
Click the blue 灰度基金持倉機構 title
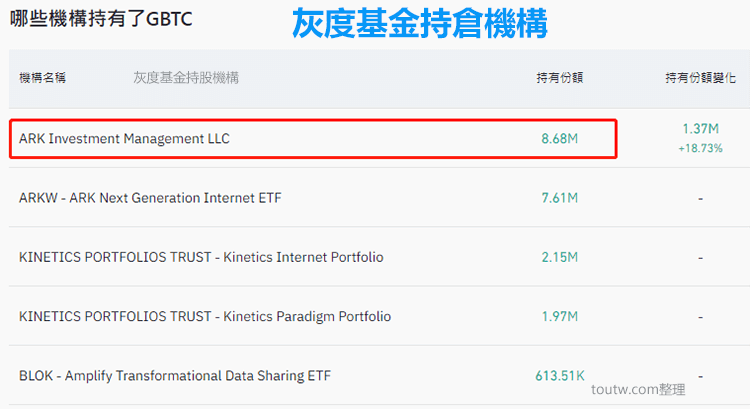click(x=419, y=23)
